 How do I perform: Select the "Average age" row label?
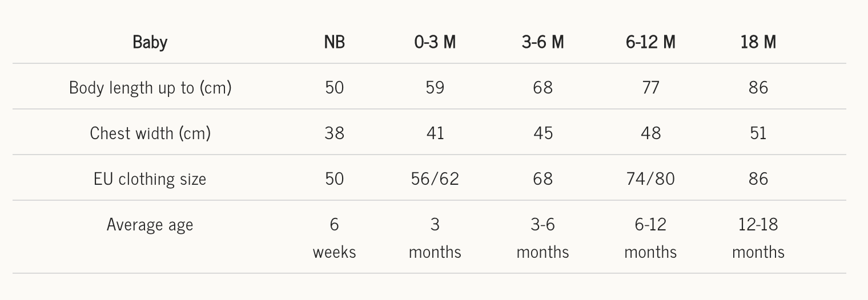(x=150, y=224)
